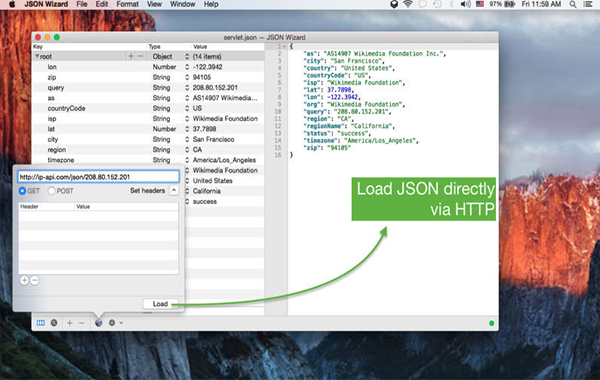Open type stepper for query row

tap(187, 87)
